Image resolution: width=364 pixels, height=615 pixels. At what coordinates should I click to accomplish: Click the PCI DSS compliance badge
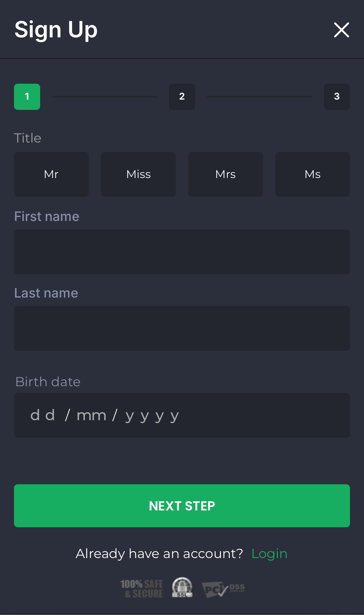click(x=223, y=589)
